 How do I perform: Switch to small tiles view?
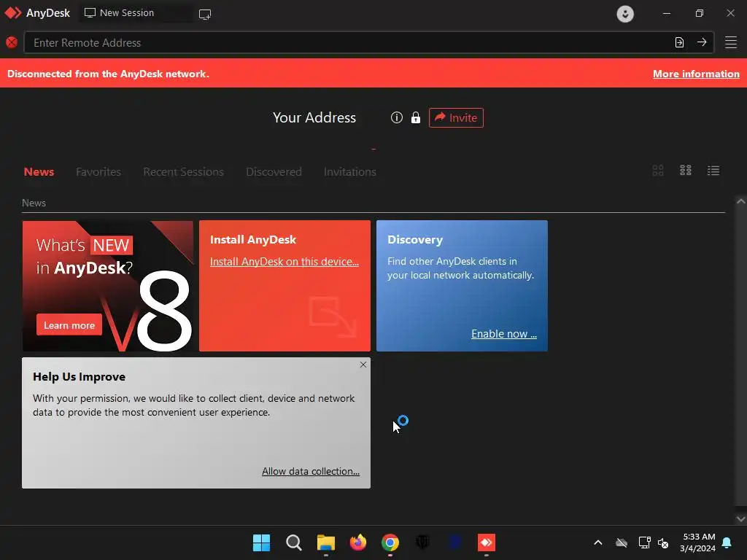pos(686,171)
